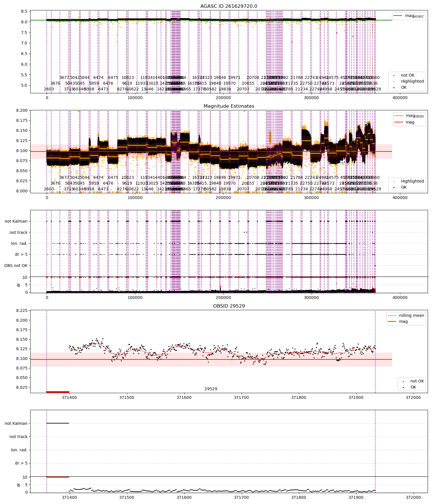Click obsid label 2603 in the top plot
Viewport: 432px width, 504px height.
coord(49,89)
